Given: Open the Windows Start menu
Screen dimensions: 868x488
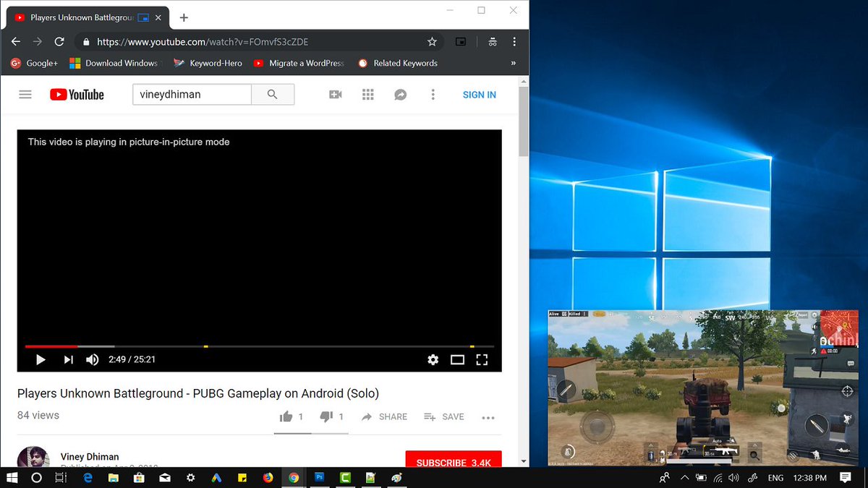Looking at the screenshot, I should tap(12, 478).
